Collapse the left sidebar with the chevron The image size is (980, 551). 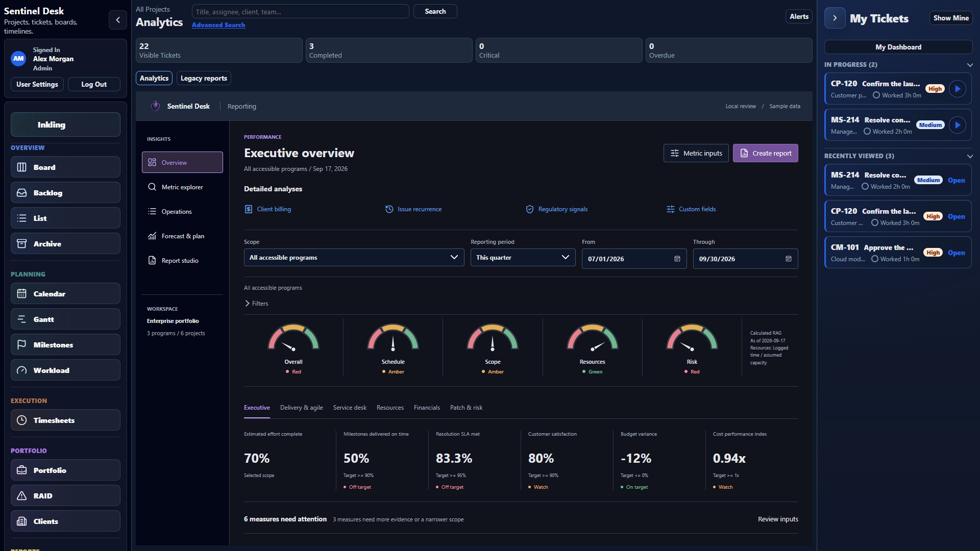(118, 20)
